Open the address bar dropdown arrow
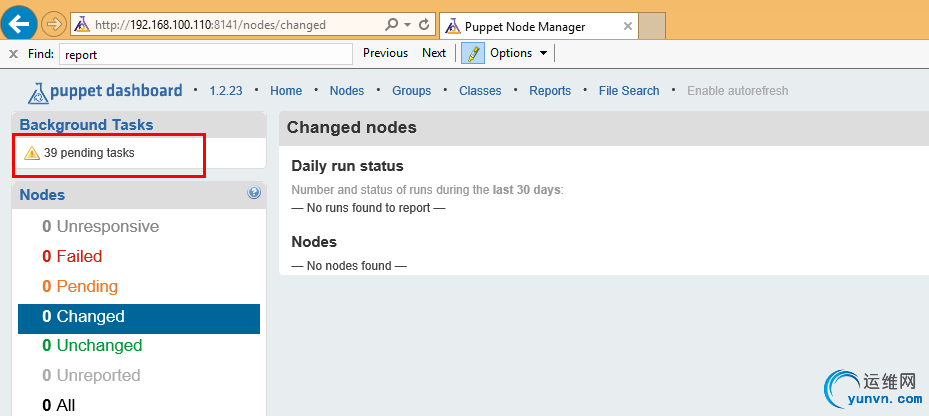Screen dimensions: 929x416 pyautogui.click(x=408, y=25)
